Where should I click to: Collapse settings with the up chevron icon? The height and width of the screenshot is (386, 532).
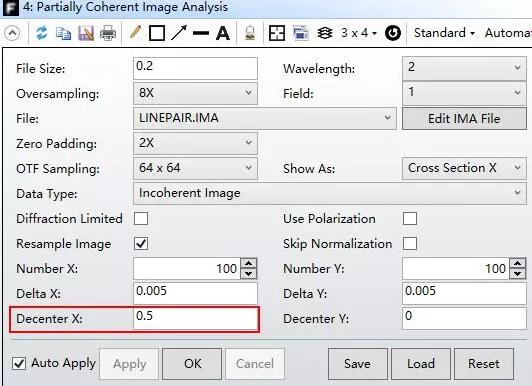pyautogui.click(x=12, y=33)
